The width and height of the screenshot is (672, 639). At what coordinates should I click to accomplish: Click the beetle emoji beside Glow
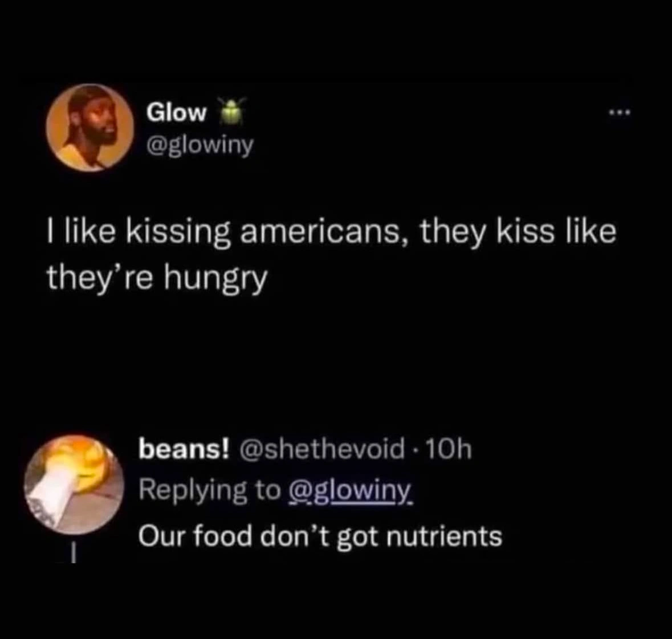pos(231,112)
